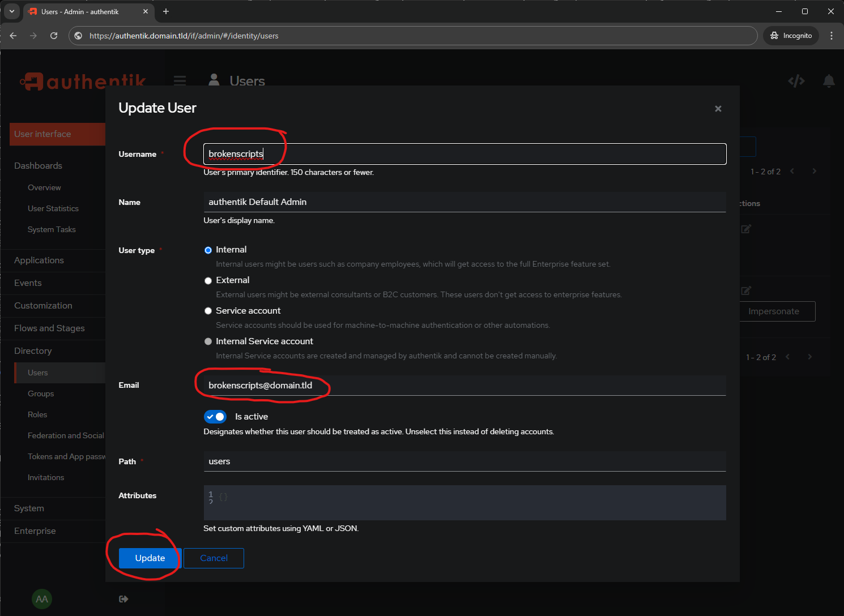Go to next page bottom pagination

(x=810, y=357)
